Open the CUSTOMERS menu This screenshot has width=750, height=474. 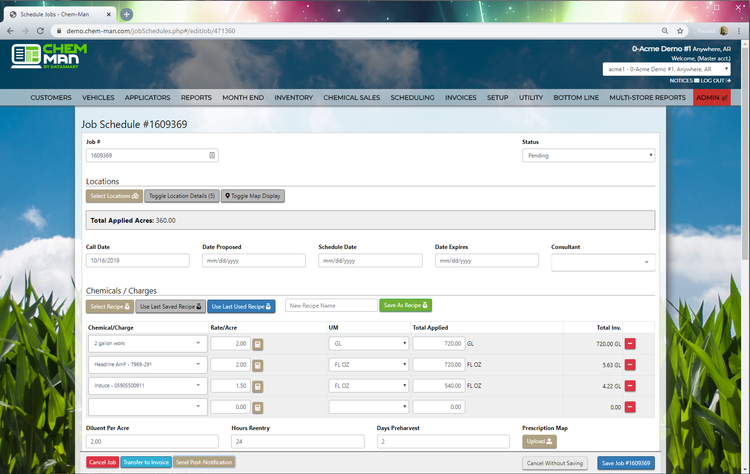coord(51,98)
